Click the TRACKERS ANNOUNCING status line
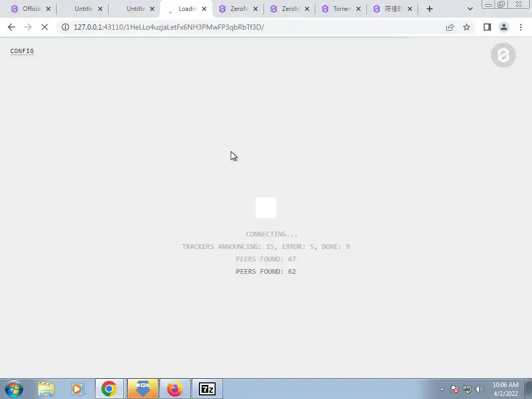This screenshot has width=532, height=399. (x=266, y=247)
